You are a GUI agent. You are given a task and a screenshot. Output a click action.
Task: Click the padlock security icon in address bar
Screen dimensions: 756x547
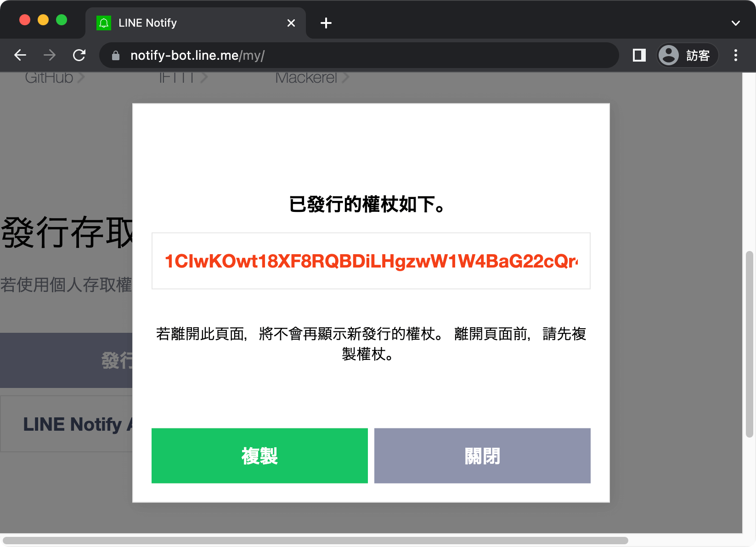click(115, 55)
